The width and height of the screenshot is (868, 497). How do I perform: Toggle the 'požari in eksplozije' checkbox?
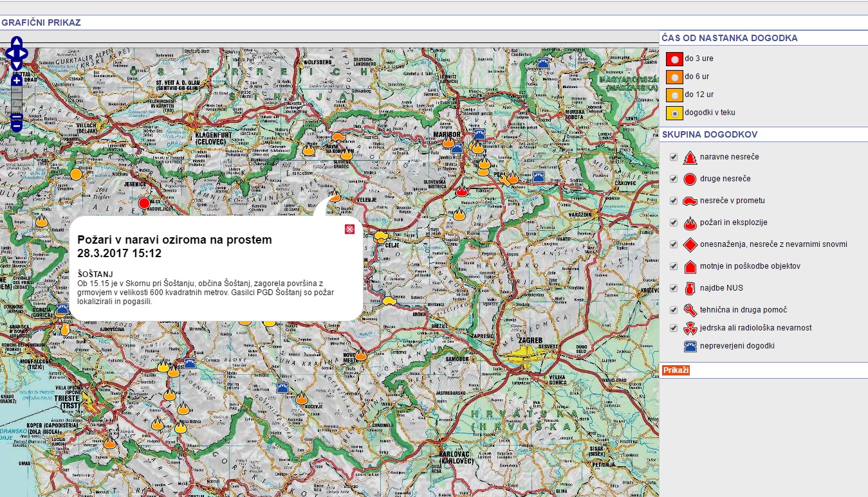pyautogui.click(x=674, y=222)
